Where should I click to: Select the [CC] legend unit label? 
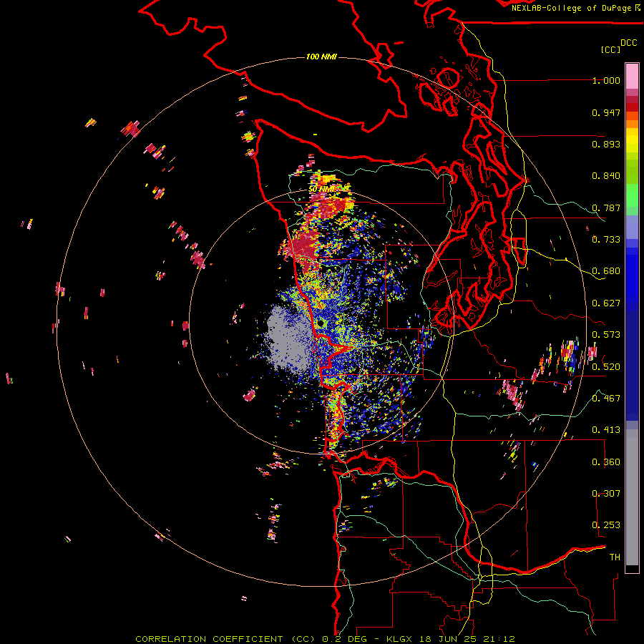pos(610,49)
